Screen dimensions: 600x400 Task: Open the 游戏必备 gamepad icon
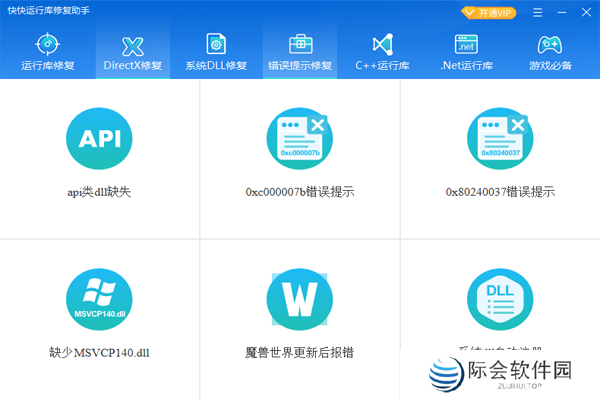click(x=550, y=45)
